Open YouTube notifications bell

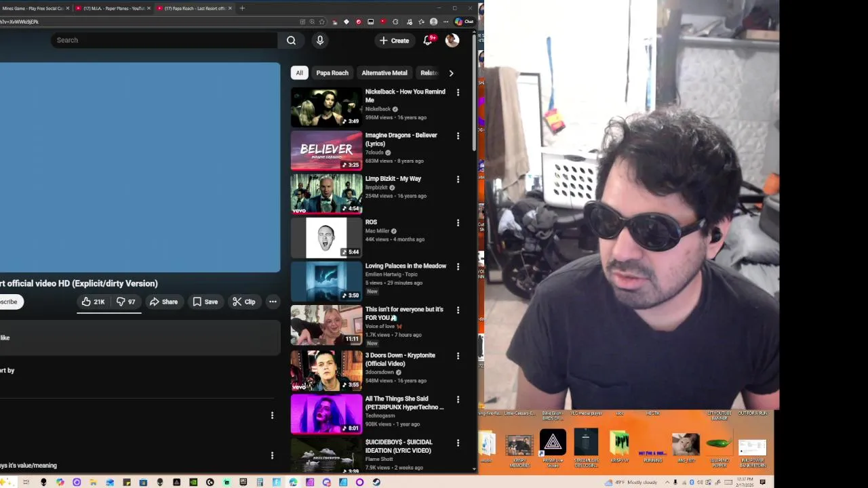click(x=428, y=41)
